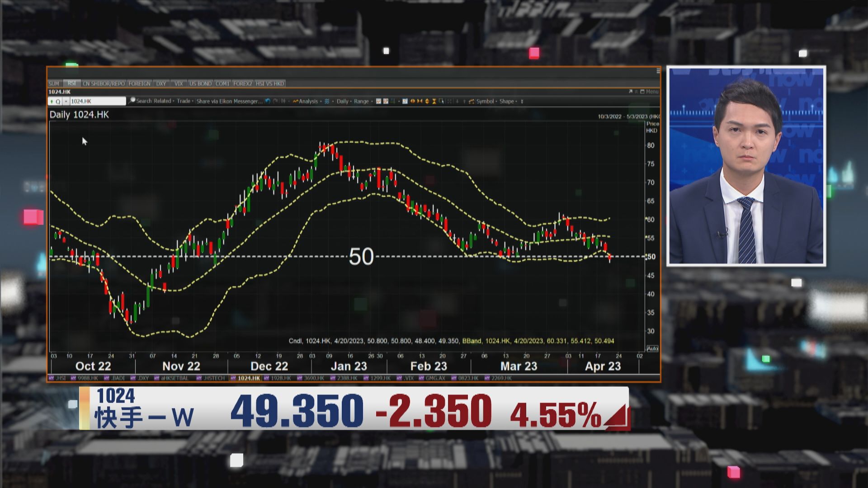Click the Search magnifier icon
868x488 pixels.
coord(132,101)
